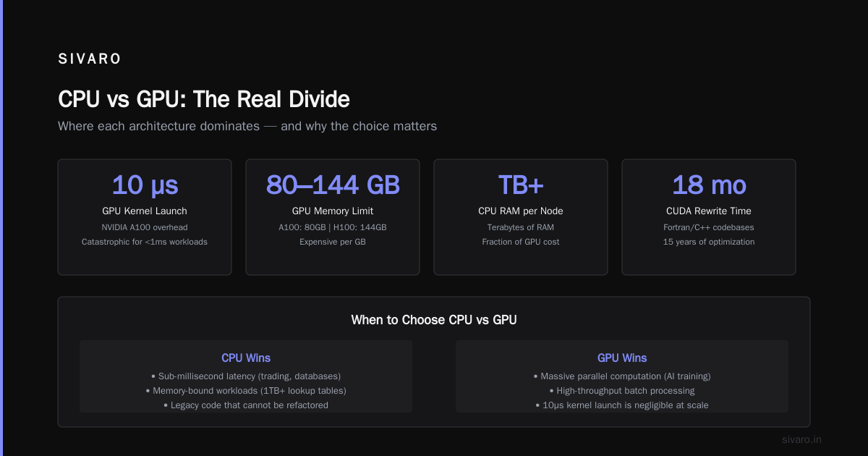This screenshot has width=868, height=456.
Task: Click the SIVARO brand logo text
Action: 90,59
